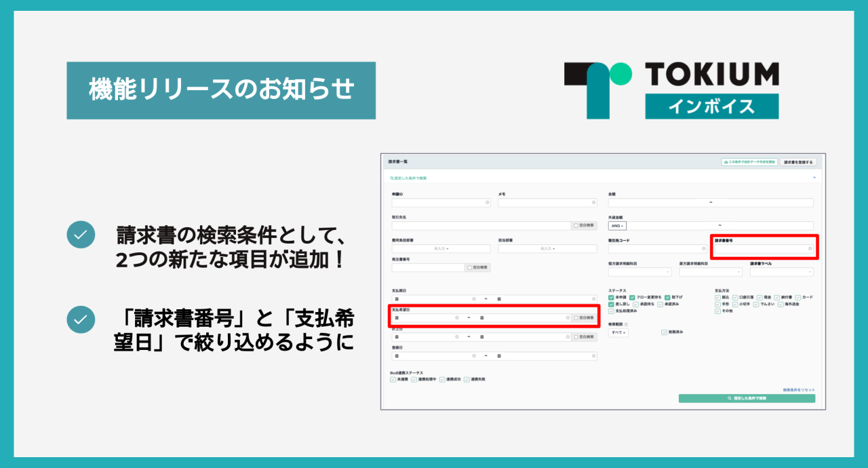
Task: Click the help icon beside 検索範囲
Action: [626, 324]
